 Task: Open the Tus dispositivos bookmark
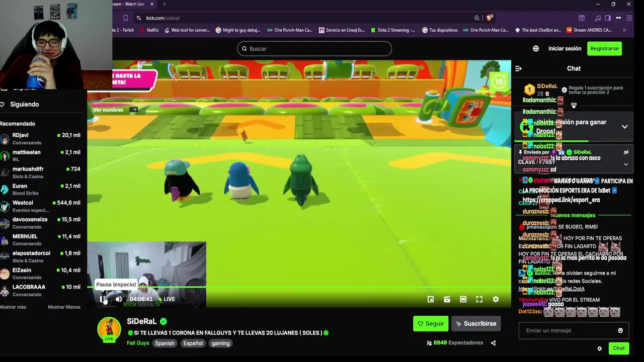click(x=439, y=30)
